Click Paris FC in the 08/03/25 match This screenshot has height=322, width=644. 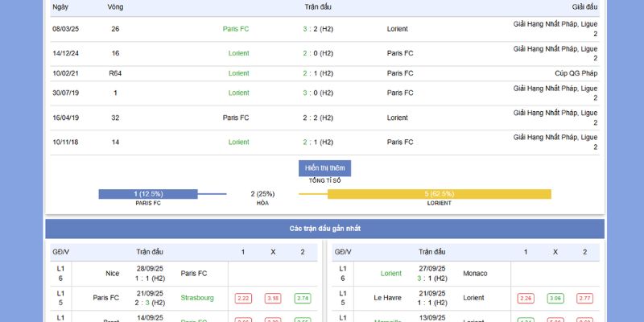point(236,29)
